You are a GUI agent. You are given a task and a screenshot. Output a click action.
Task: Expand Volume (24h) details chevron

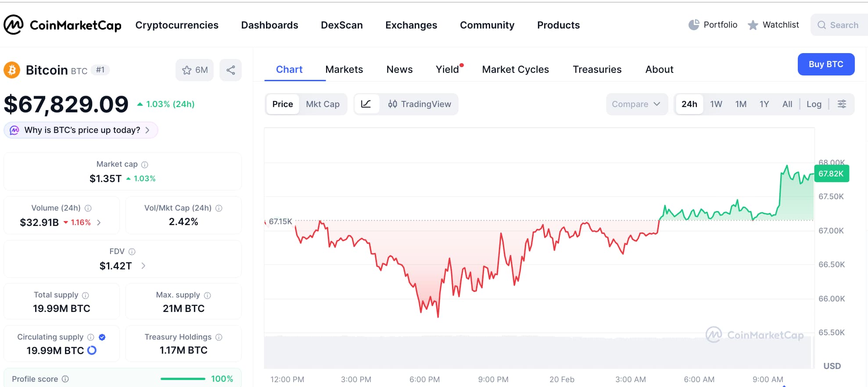99,222
